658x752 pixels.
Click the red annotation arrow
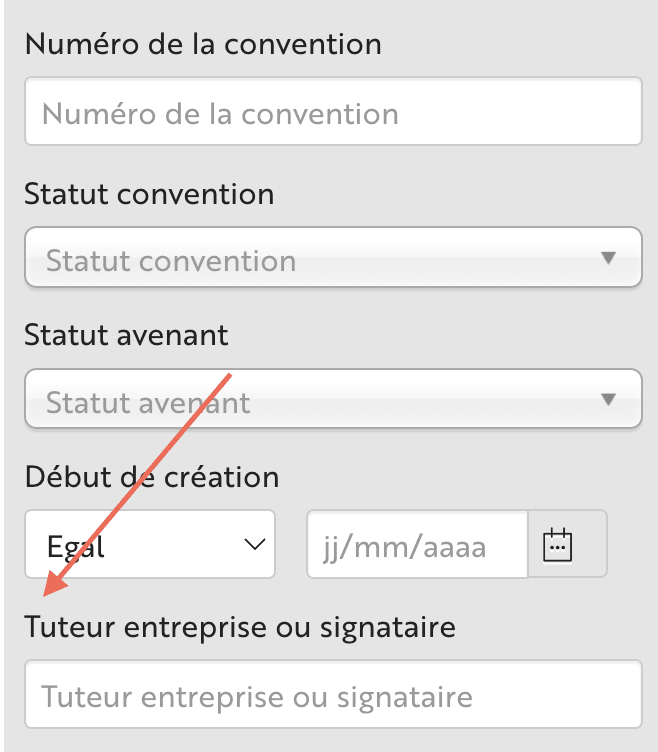click(x=140, y=482)
